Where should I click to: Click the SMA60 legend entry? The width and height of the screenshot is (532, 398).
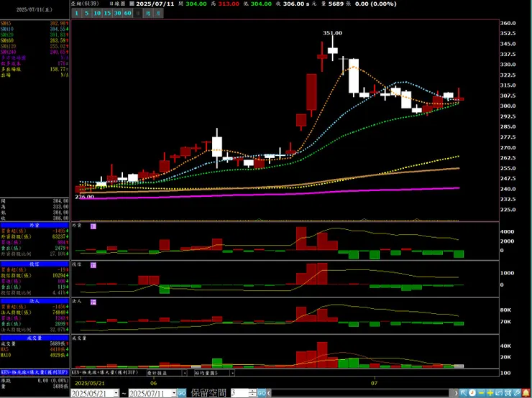point(35,41)
